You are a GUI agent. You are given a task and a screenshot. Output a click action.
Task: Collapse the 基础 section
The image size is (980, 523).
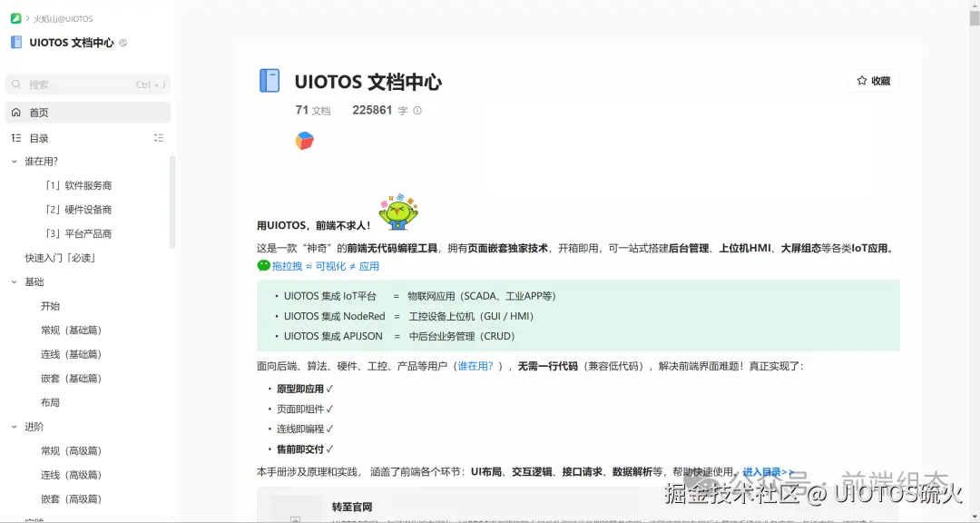tap(16, 281)
